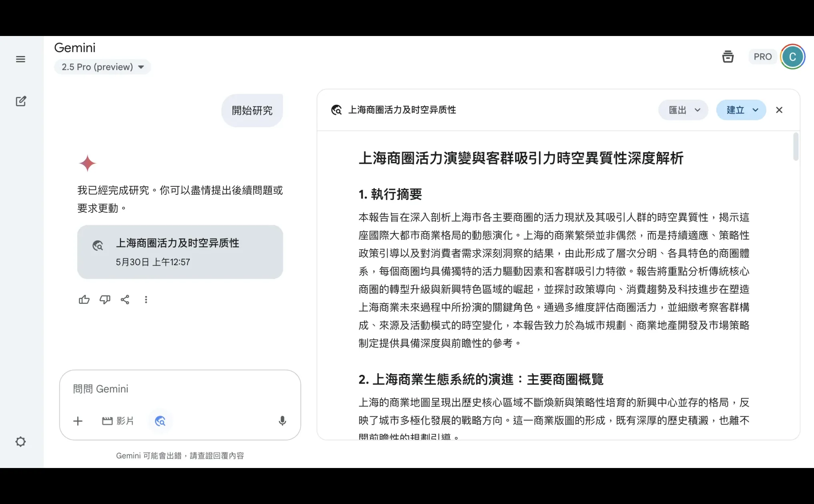Open the 2.5 Pro model selector

click(103, 67)
